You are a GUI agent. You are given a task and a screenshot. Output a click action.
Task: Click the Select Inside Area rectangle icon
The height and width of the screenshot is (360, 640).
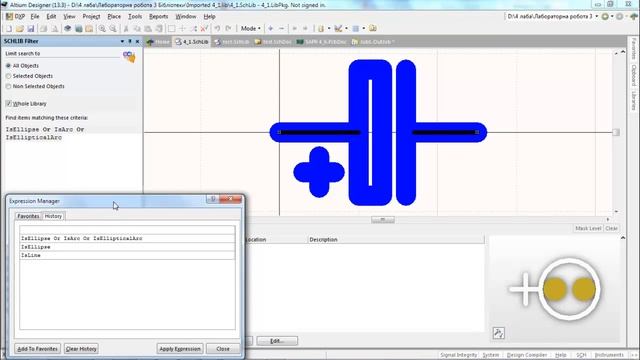point(171,29)
